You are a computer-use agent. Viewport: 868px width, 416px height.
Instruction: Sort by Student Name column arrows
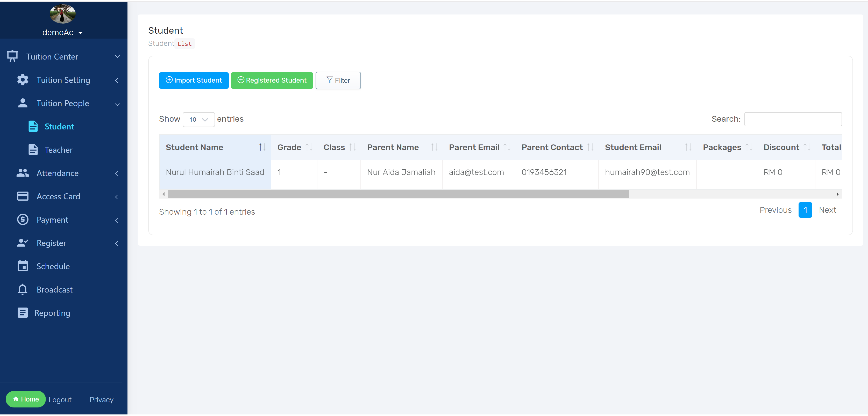click(x=262, y=147)
